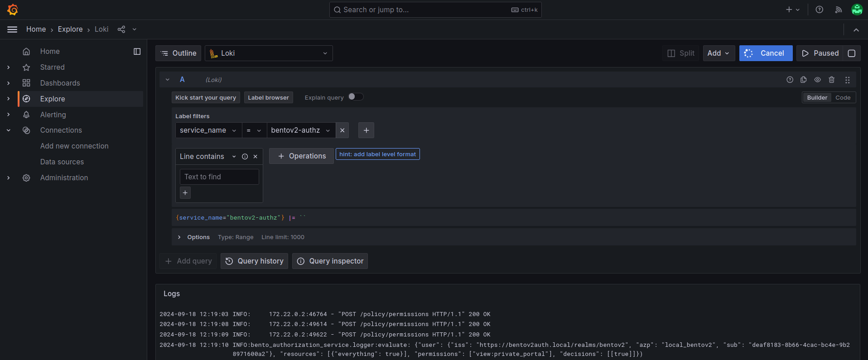868x360 pixels.
Task: Undock the sidebar menu panel icon
Action: pyautogui.click(x=137, y=52)
